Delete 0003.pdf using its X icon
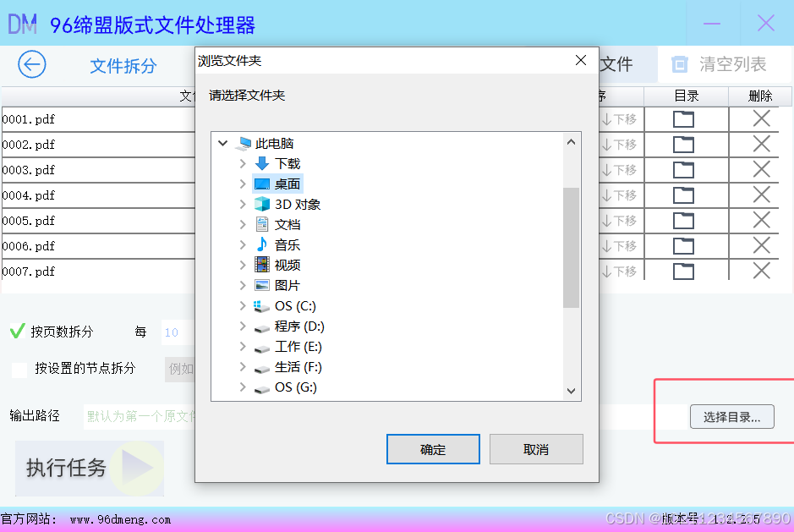The width and height of the screenshot is (794, 532). coord(761,169)
